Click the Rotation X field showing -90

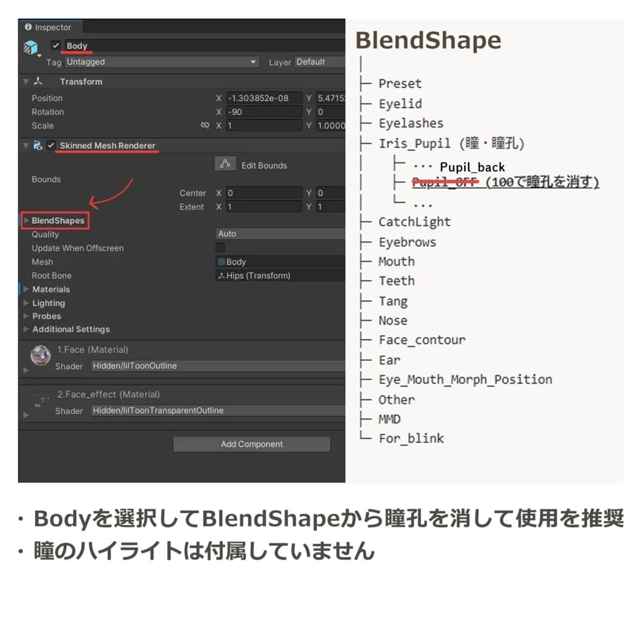point(264,112)
